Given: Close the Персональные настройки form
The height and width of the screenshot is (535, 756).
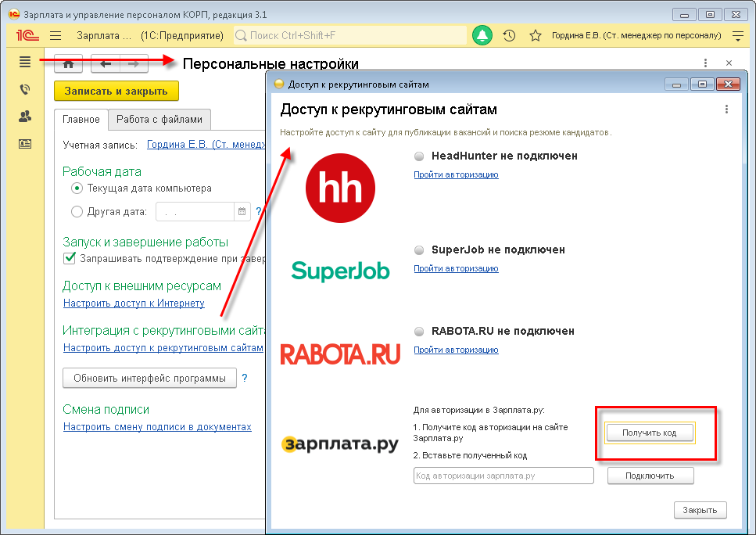Looking at the screenshot, I should coord(729,63).
